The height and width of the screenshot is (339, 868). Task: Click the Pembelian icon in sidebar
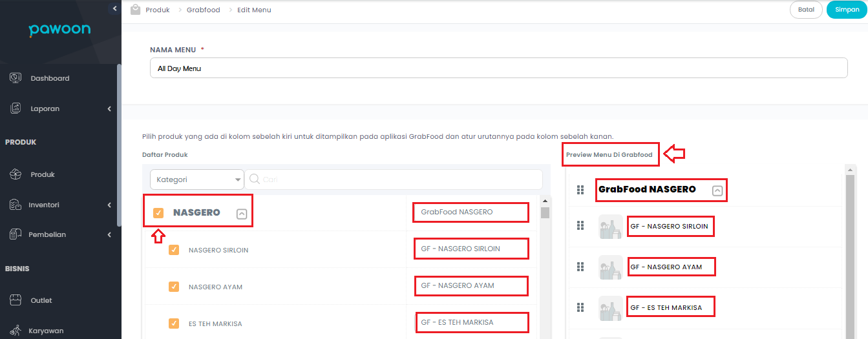click(16, 234)
